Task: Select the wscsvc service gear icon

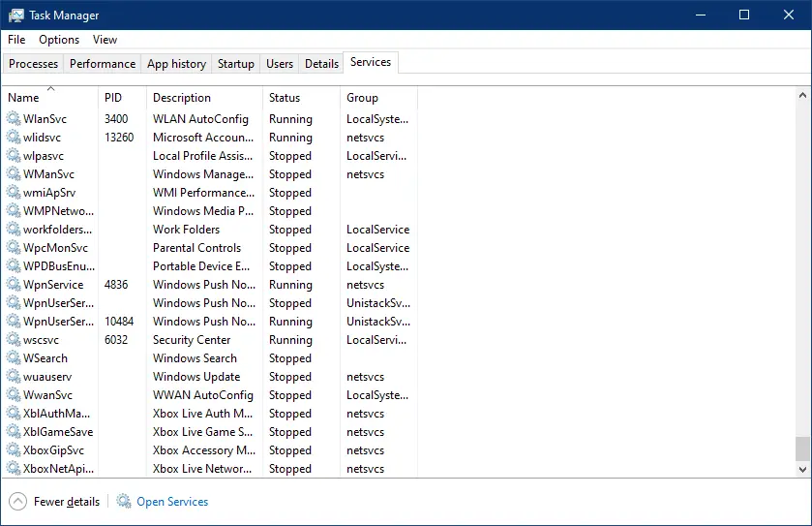Action: click(14, 340)
